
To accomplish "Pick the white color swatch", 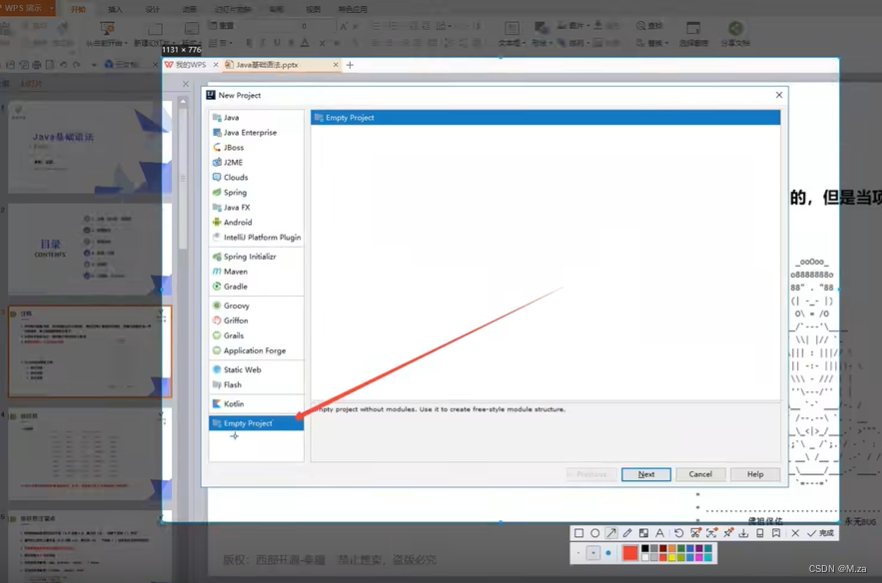I will (645, 558).
